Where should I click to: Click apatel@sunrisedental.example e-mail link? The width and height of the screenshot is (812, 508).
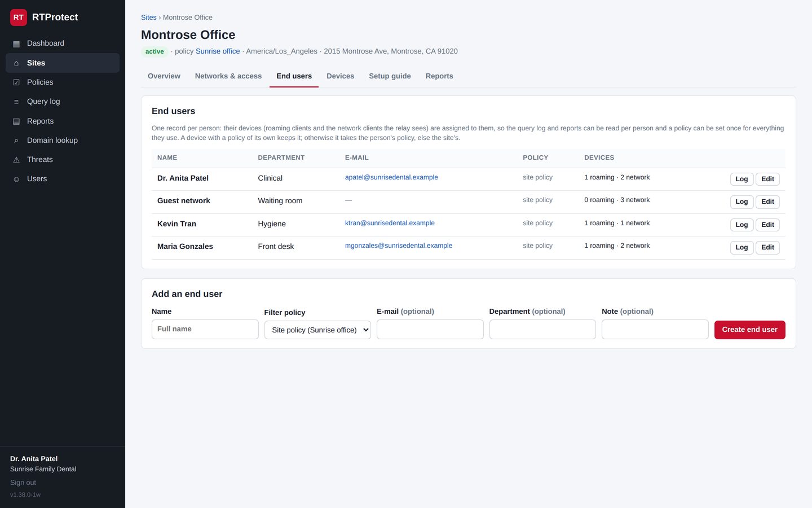391,177
